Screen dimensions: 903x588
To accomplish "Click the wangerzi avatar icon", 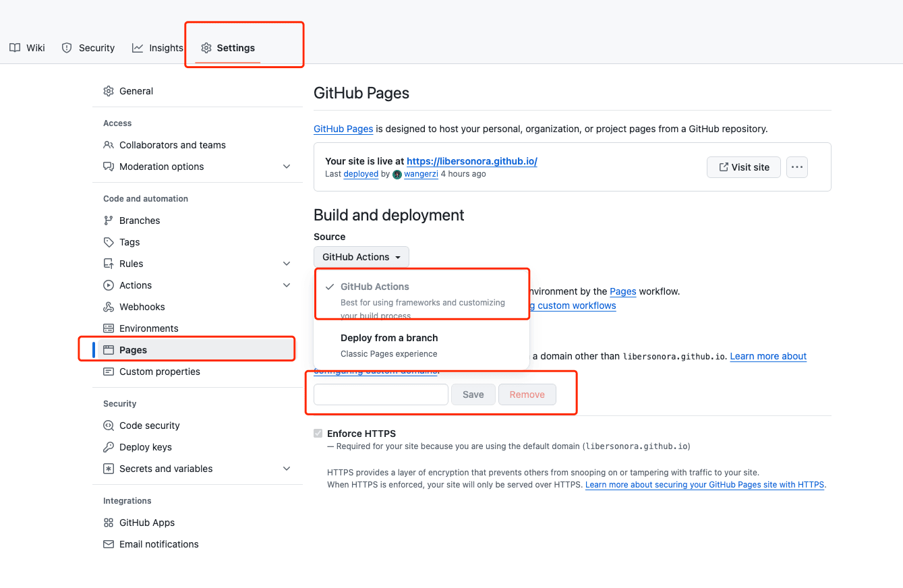I will pyautogui.click(x=397, y=174).
